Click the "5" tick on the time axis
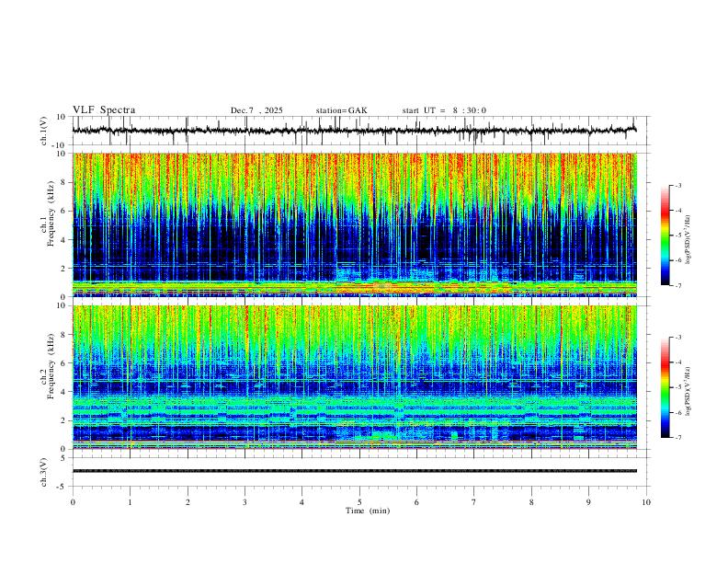Viewport: 728px width, 563px height. pyautogui.click(x=359, y=502)
